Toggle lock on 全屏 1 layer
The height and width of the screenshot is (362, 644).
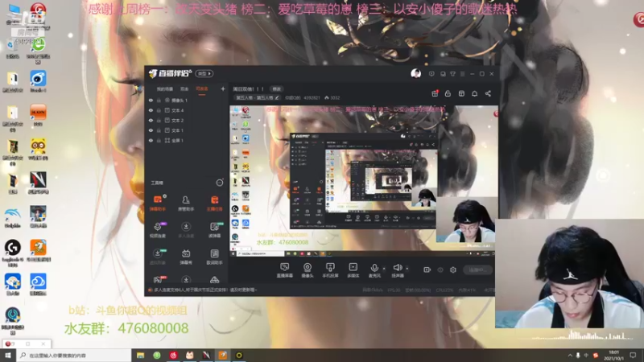159,140
